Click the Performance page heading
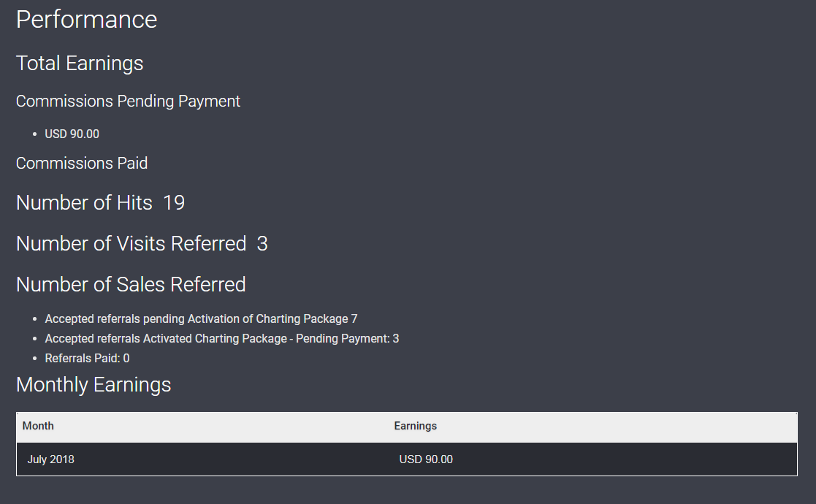 86,20
